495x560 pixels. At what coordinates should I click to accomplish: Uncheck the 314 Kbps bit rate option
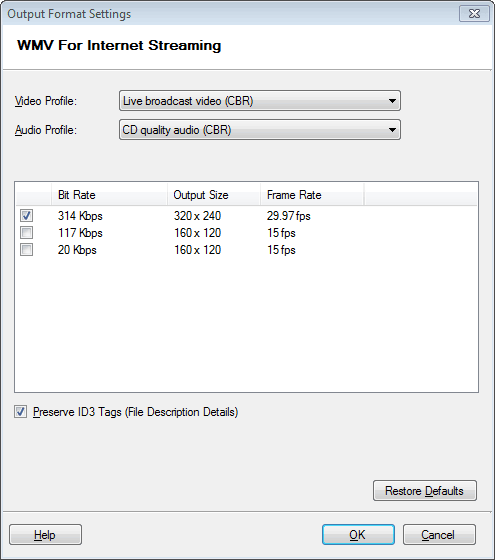tap(26, 216)
